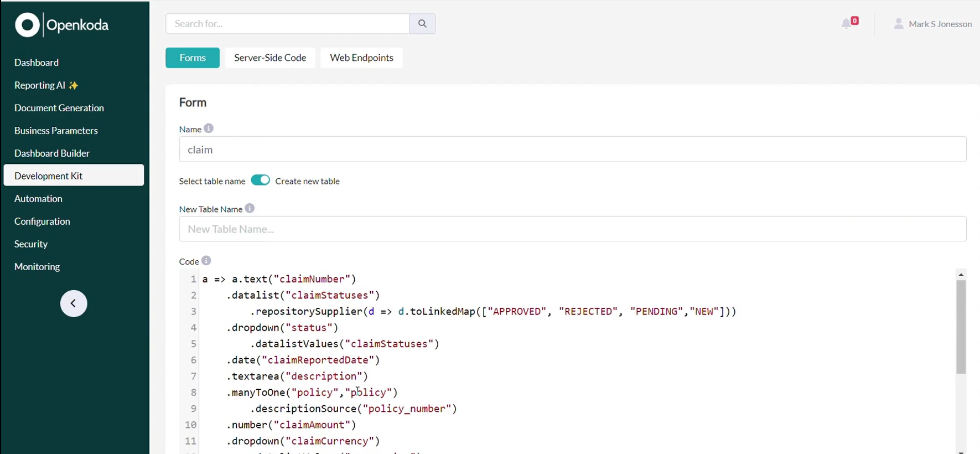Open Document Generation in the sidebar
The width and height of the screenshot is (980, 454).
(59, 108)
